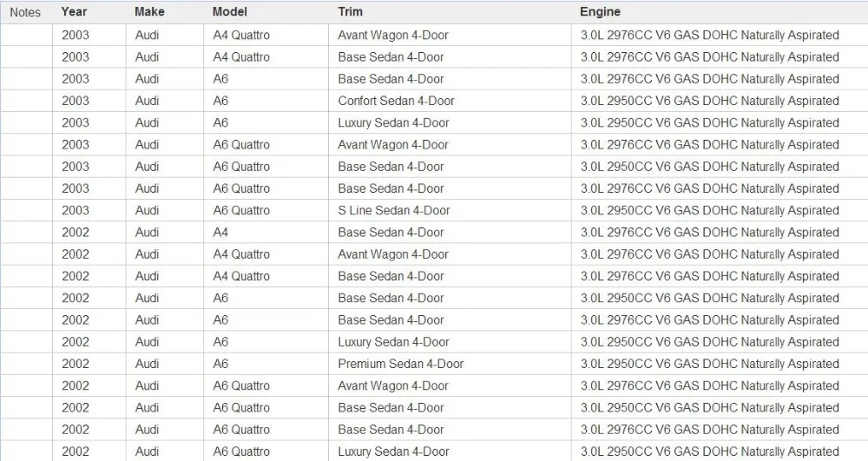Select the empty Notes cell in the Confort Sedan row
This screenshot has height=461, width=868.
pyautogui.click(x=27, y=101)
